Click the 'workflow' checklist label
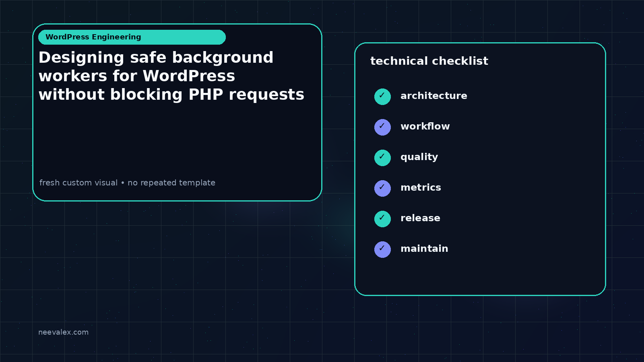The width and height of the screenshot is (644, 362). (425, 126)
